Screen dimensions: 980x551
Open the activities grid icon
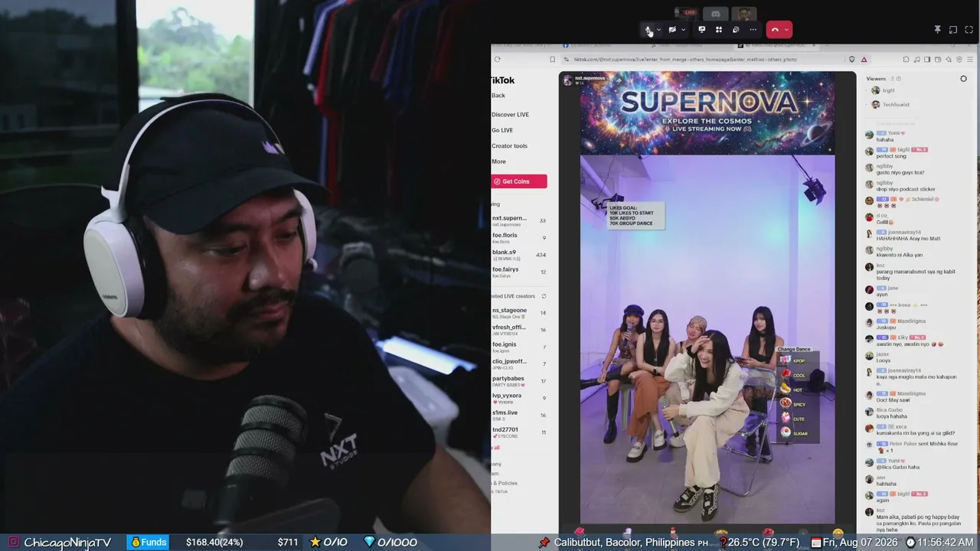719,30
